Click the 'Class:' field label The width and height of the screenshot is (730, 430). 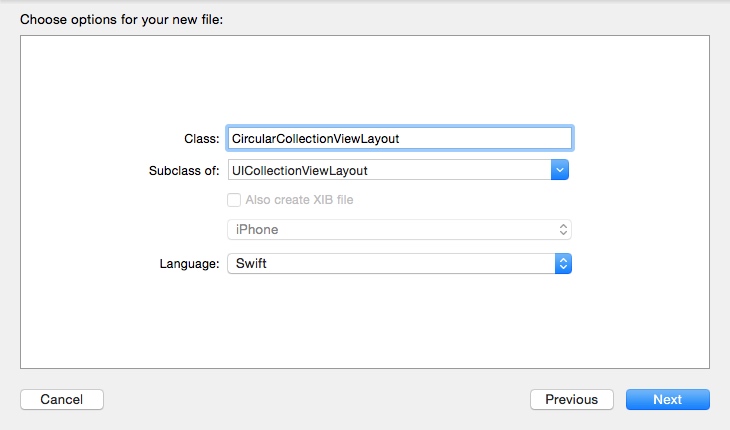[201, 138]
